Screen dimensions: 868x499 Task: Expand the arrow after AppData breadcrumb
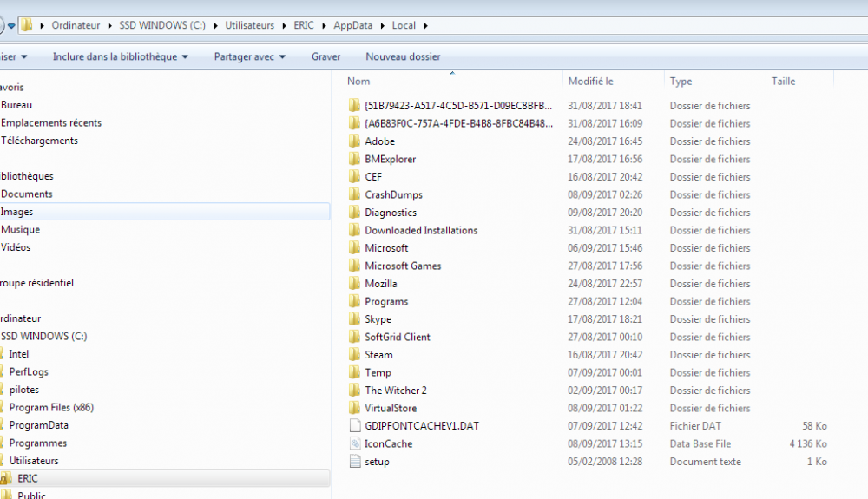tap(382, 25)
